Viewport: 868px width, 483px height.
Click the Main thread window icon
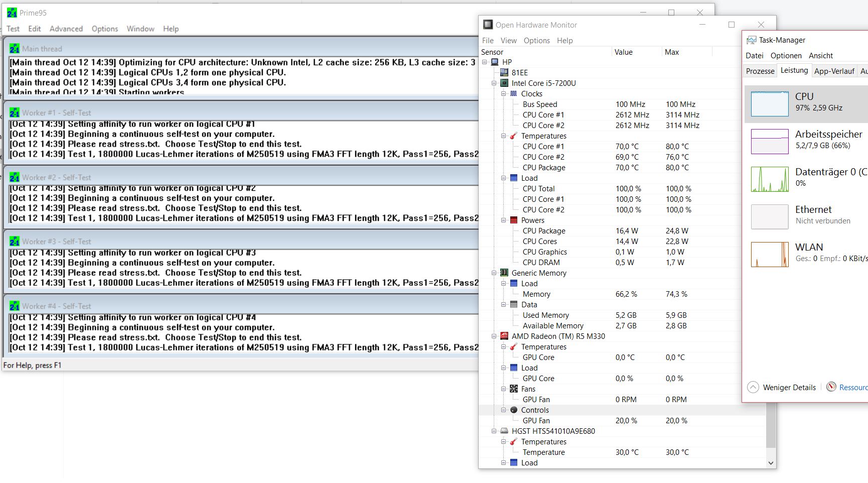[15, 49]
